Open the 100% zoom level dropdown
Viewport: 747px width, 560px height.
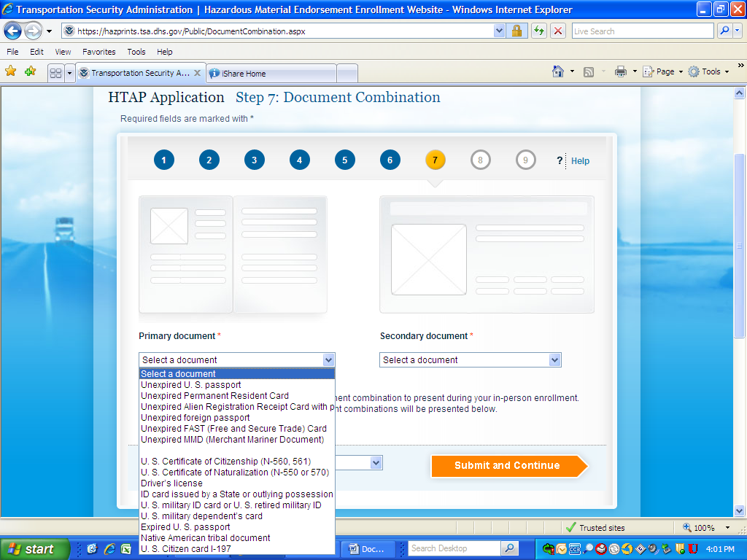[727, 528]
